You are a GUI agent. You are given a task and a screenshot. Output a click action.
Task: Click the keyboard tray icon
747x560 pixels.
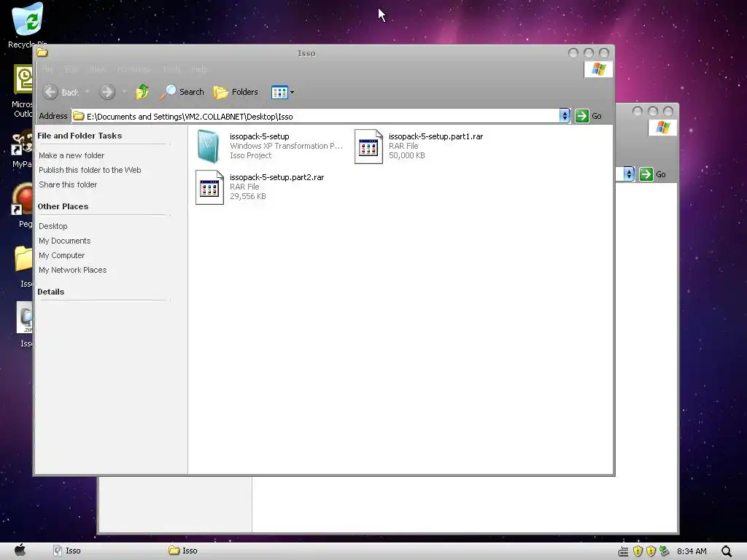(623, 551)
